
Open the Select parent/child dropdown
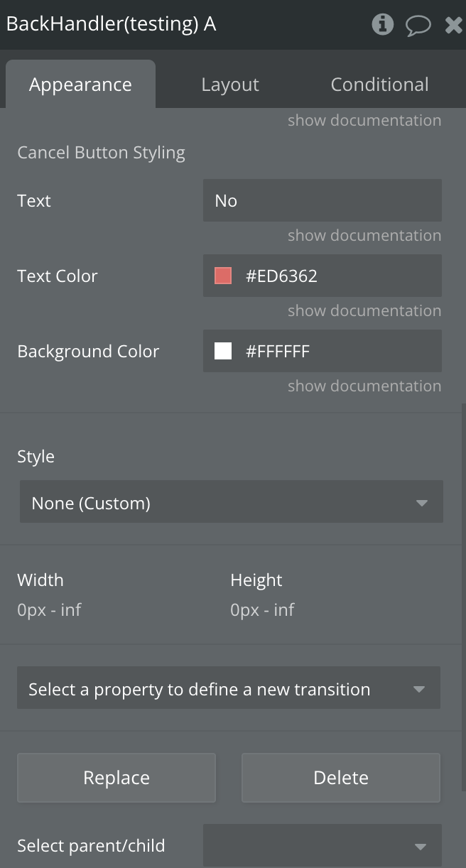click(x=322, y=845)
